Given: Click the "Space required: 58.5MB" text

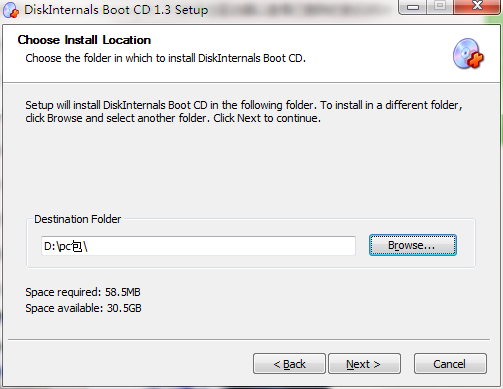Looking at the screenshot, I should pyautogui.click(x=83, y=292).
